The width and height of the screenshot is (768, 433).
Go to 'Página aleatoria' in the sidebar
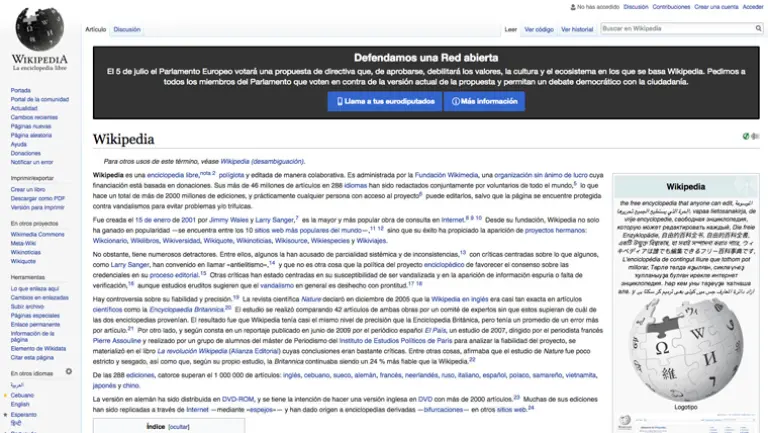pos(29,135)
